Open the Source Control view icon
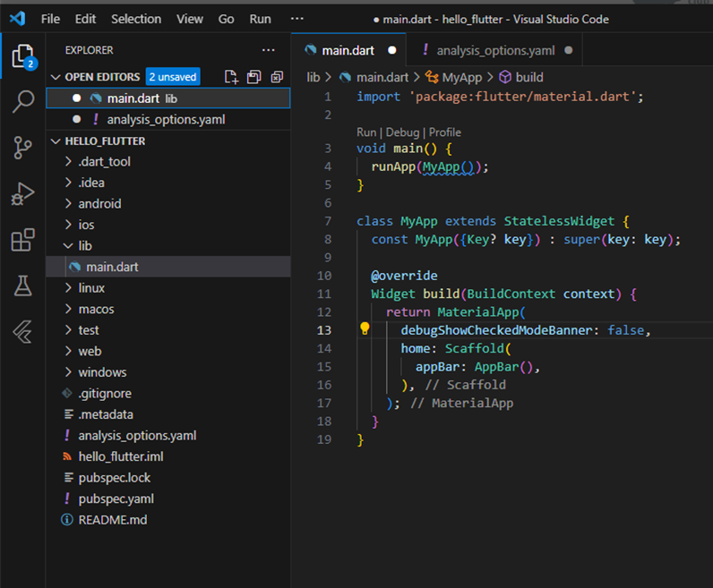 22,148
